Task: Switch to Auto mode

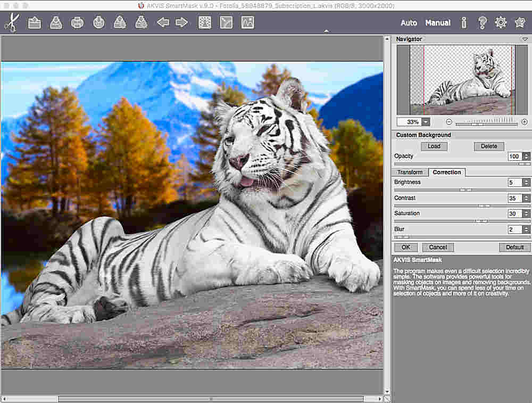Action: click(409, 23)
